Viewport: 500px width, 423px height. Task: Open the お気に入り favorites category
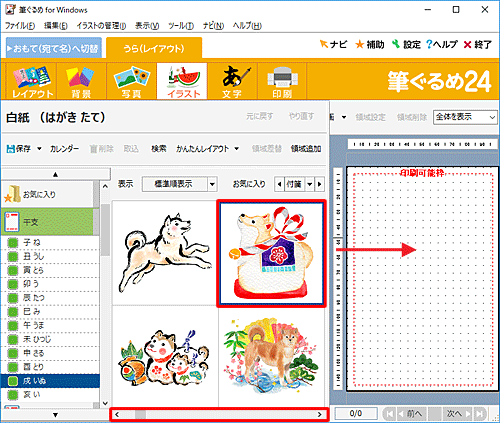47,194
